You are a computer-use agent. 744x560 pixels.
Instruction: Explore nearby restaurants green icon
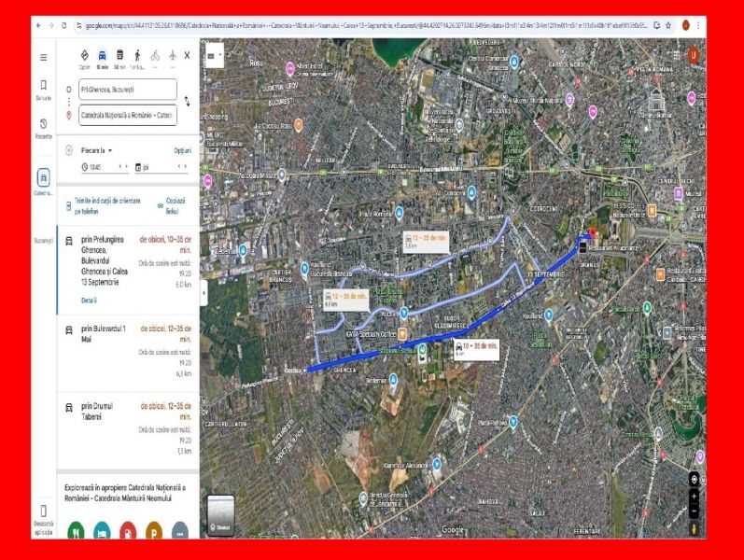point(76,530)
